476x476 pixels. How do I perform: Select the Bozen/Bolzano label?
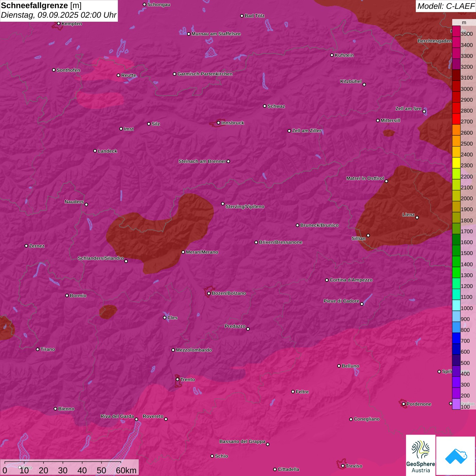[x=229, y=293]
